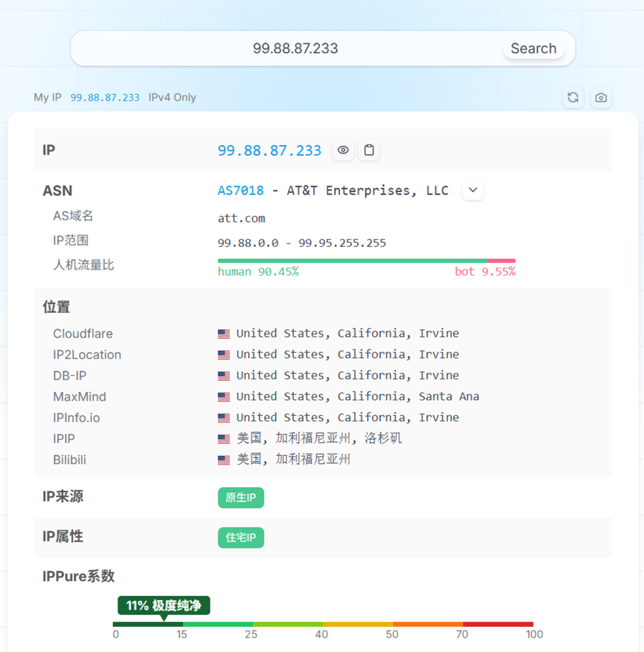Click the 11% 极度纯净 score marker

coord(164,605)
